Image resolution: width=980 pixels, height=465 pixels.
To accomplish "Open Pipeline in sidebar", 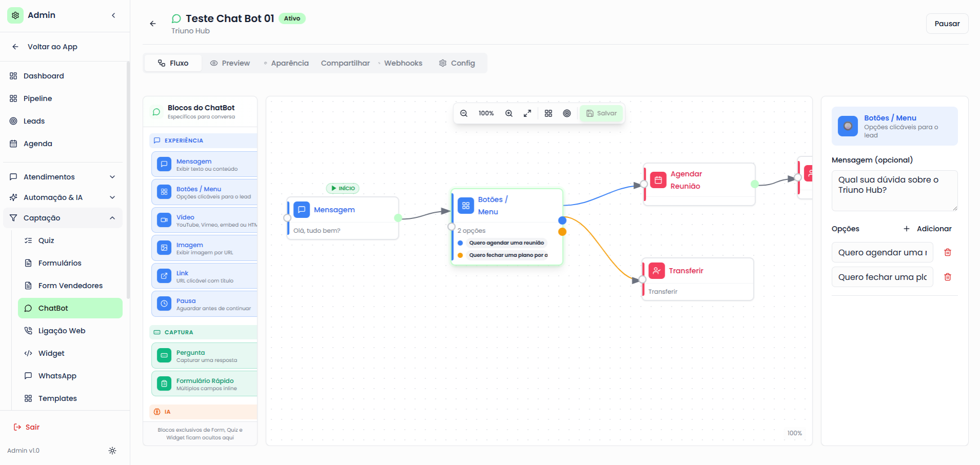I will 63,98.
